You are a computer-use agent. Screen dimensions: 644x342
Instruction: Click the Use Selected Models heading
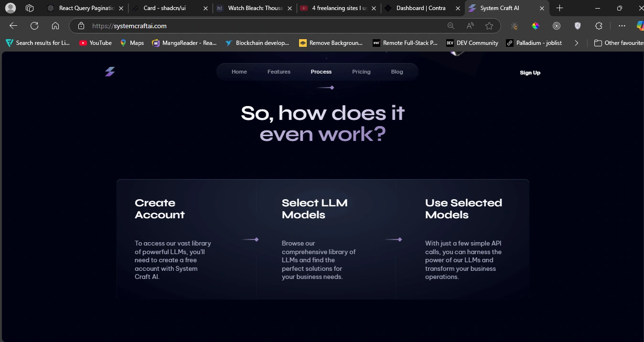click(463, 209)
